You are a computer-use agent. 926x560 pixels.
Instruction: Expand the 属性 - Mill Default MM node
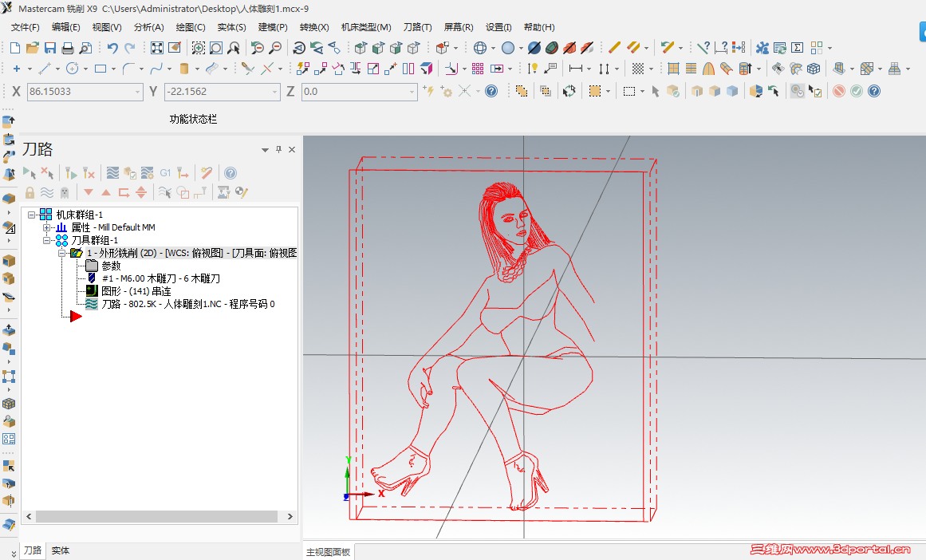[x=46, y=227]
